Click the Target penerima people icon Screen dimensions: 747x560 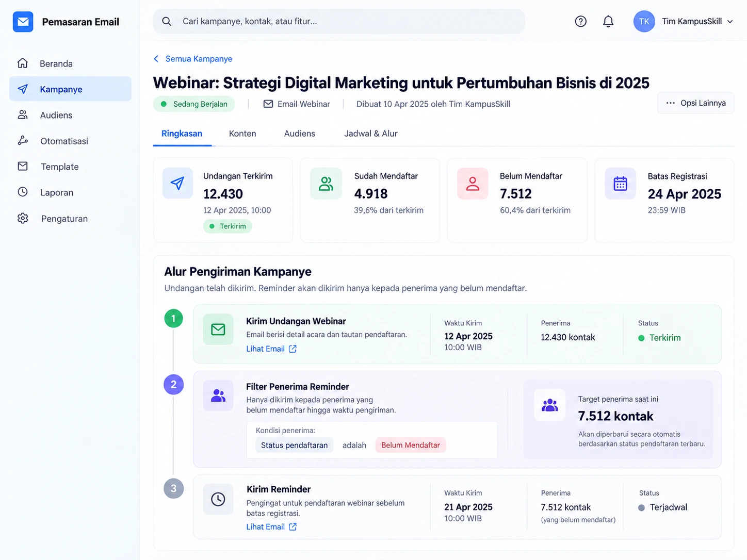click(550, 405)
